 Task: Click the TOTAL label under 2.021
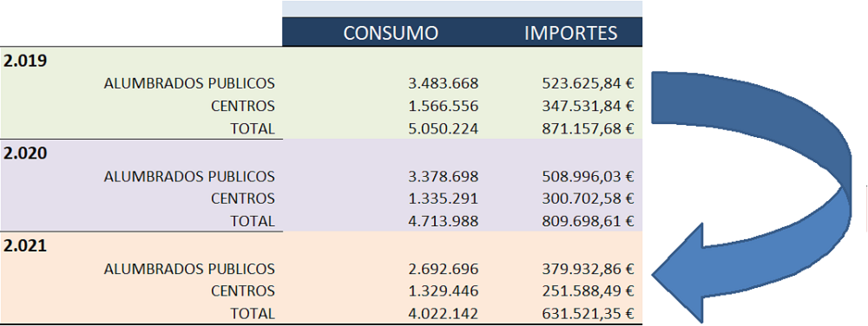pyautogui.click(x=253, y=314)
